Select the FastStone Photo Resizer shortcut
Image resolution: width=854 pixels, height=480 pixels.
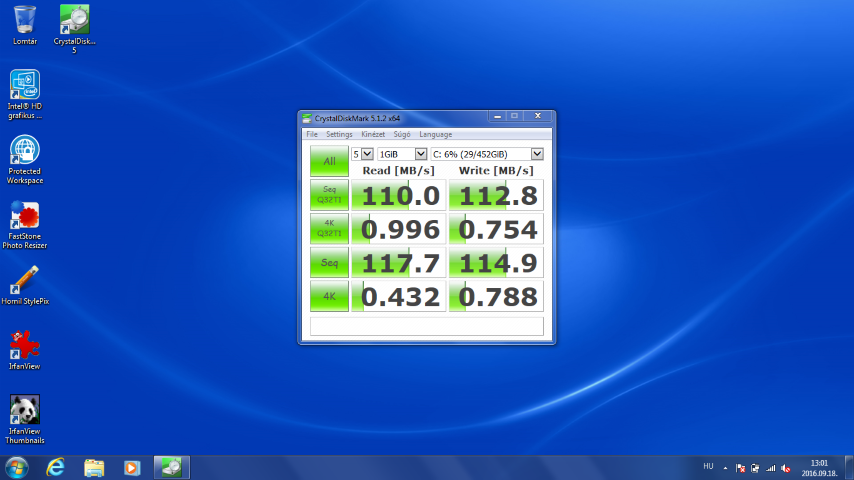point(25,224)
